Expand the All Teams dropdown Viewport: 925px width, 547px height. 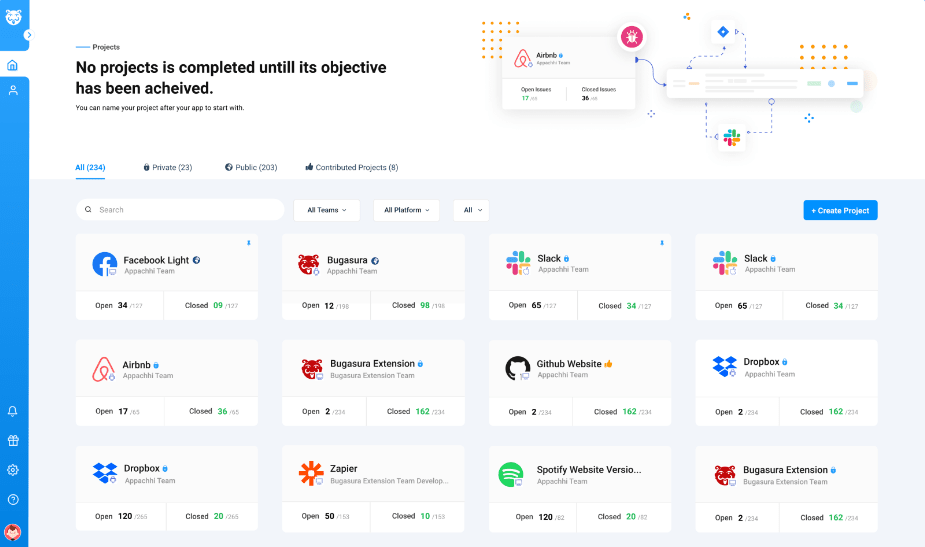pyautogui.click(x=327, y=210)
